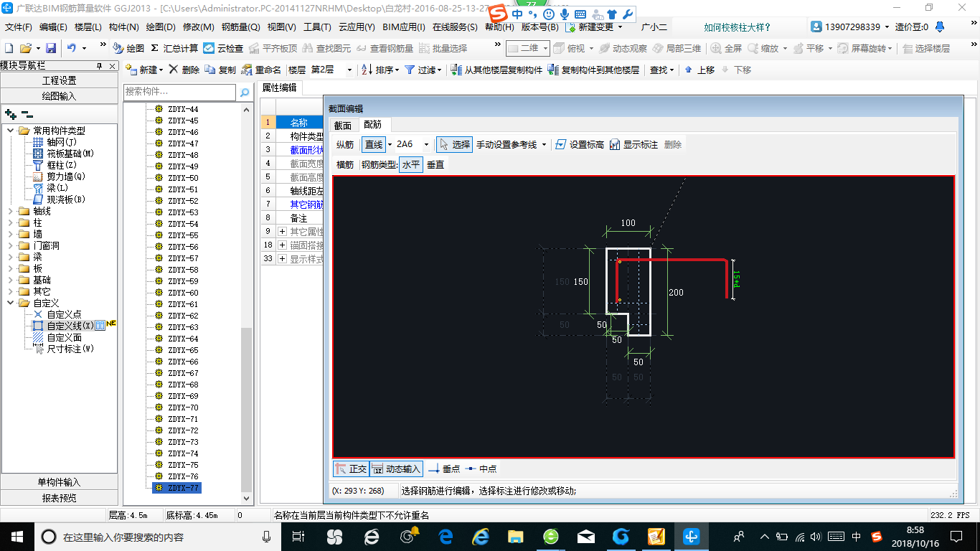Viewport: 980px width, 551px height.
Task: Click 复制构件到其他楼层 tool
Action: point(593,70)
